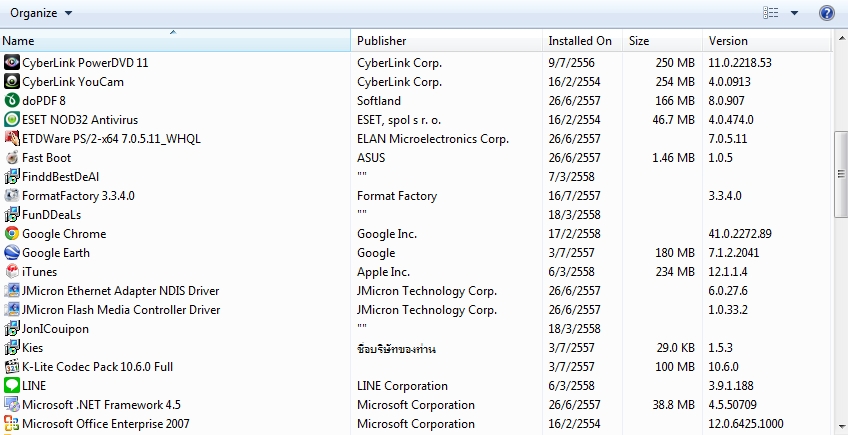Select the LINE name text
848x435 pixels.
click(34, 386)
